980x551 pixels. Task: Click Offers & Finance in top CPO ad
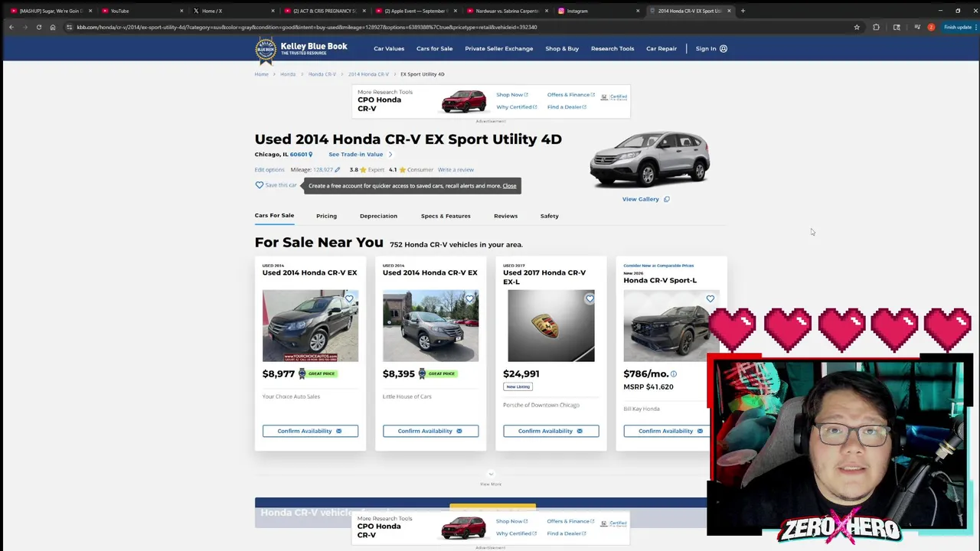pos(570,95)
